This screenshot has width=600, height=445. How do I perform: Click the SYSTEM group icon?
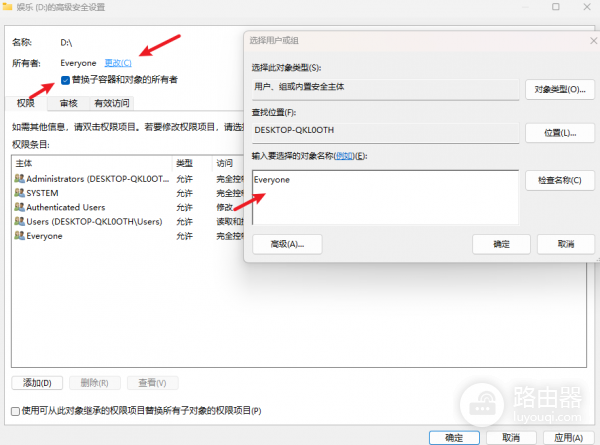pyautogui.click(x=20, y=192)
